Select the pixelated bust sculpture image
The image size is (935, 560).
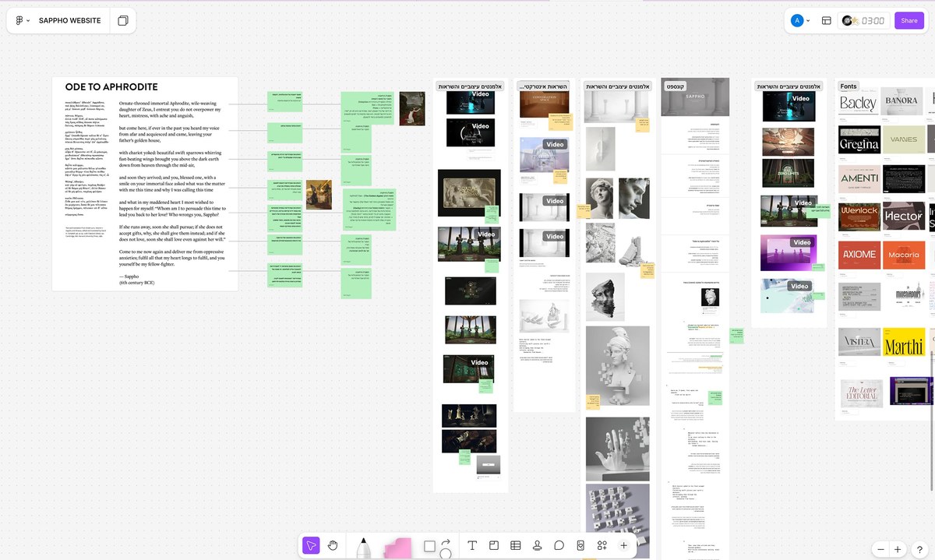pos(618,366)
